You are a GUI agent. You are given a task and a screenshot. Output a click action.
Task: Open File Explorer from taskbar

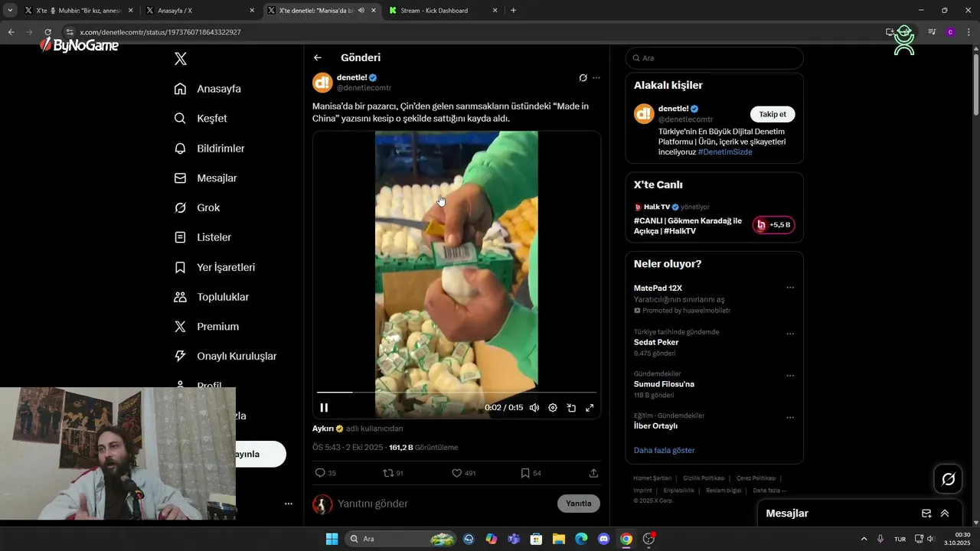click(558, 539)
